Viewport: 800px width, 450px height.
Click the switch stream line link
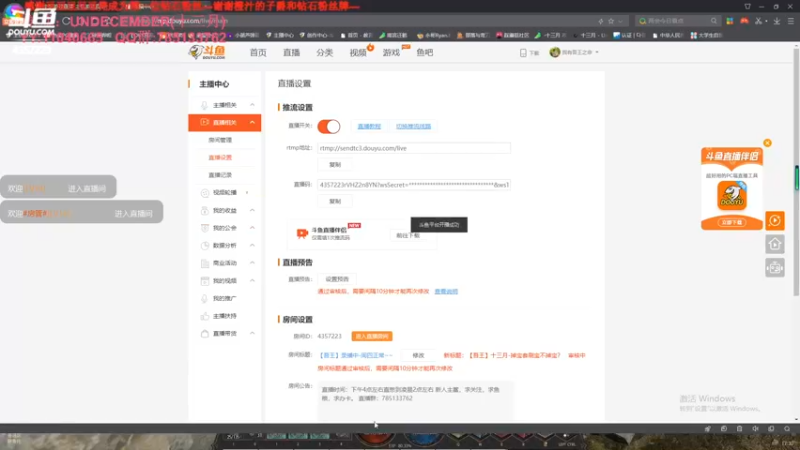(413, 126)
